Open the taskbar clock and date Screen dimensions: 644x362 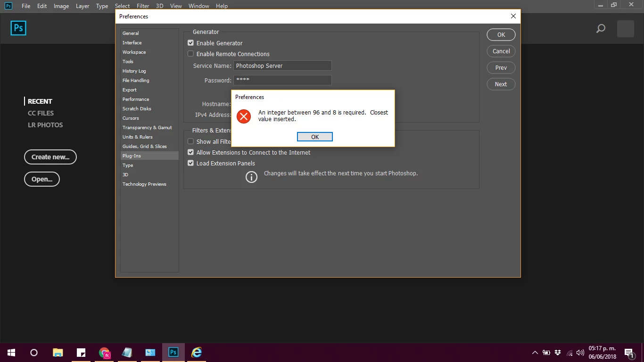click(x=602, y=353)
